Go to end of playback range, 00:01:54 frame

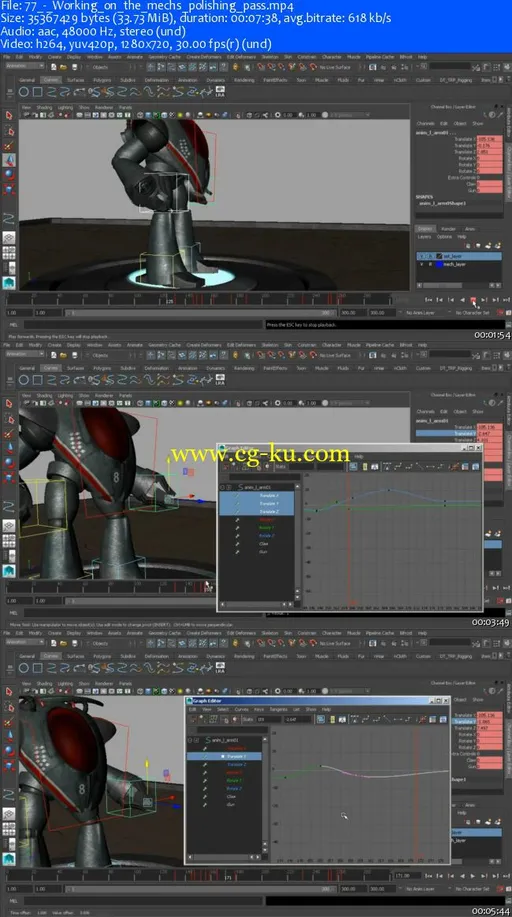click(507, 299)
